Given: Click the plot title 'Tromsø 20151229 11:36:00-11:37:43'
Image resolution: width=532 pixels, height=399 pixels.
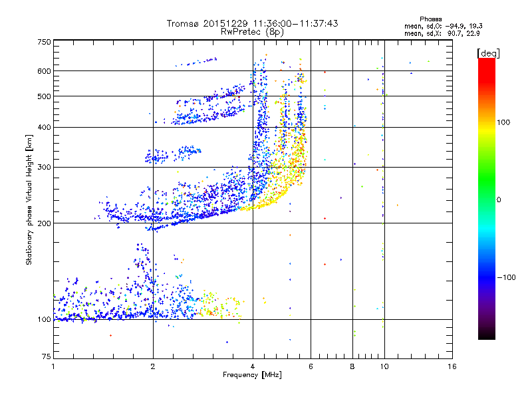Looking at the screenshot, I should 253,23.
